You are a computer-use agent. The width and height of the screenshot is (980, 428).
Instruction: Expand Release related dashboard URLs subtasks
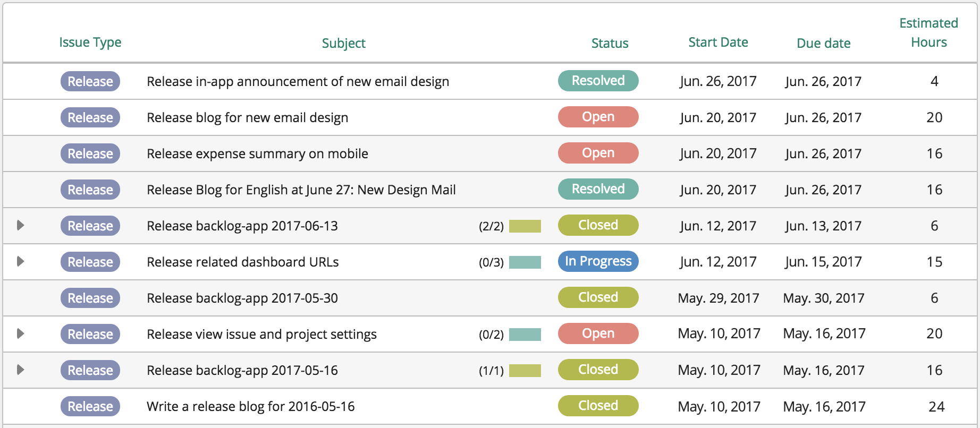21,261
